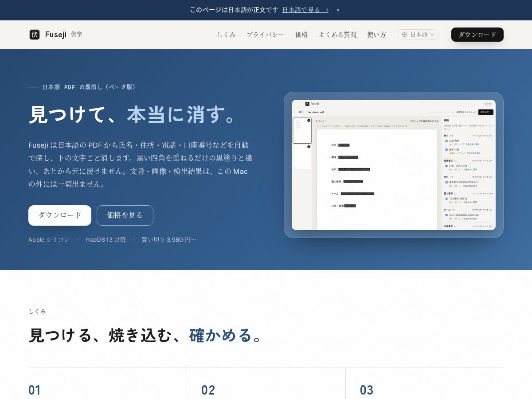Screen dimensions: 532x399
Task: Open よくある質問 in the navigation
Action: (x=337, y=35)
